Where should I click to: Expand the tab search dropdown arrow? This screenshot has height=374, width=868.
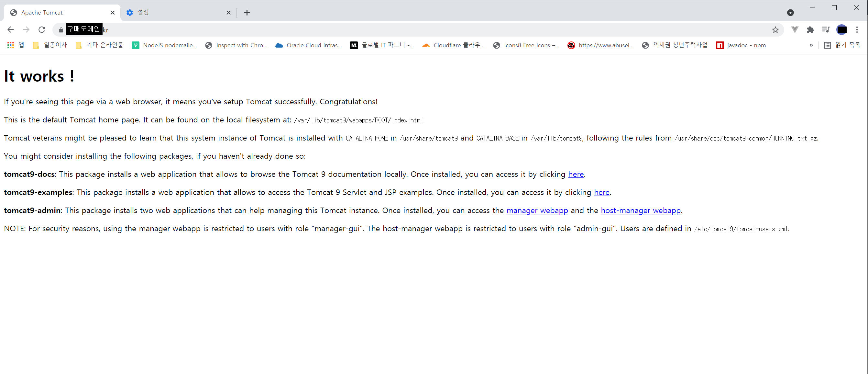[x=790, y=13]
